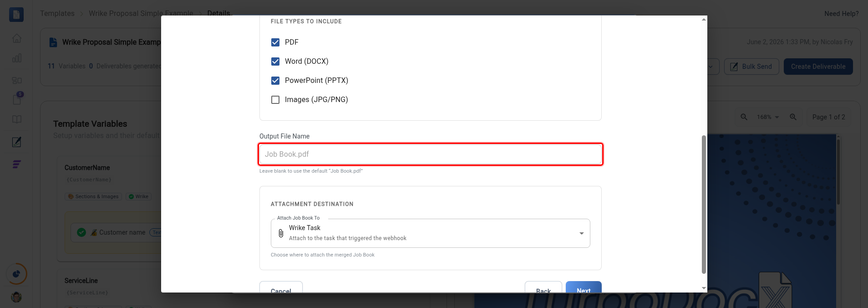
Task: Click the Back button in the dialog
Action: click(543, 288)
